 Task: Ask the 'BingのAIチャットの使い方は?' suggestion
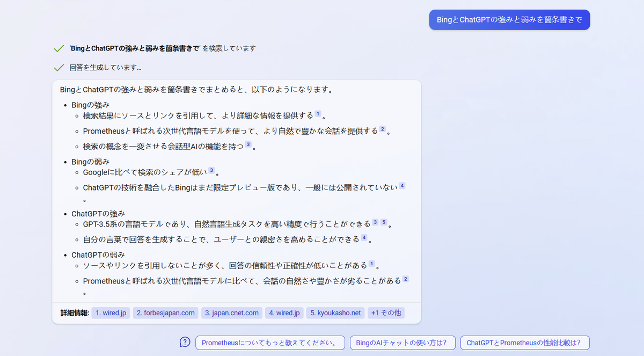pyautogui.click(x=403, y=342)
